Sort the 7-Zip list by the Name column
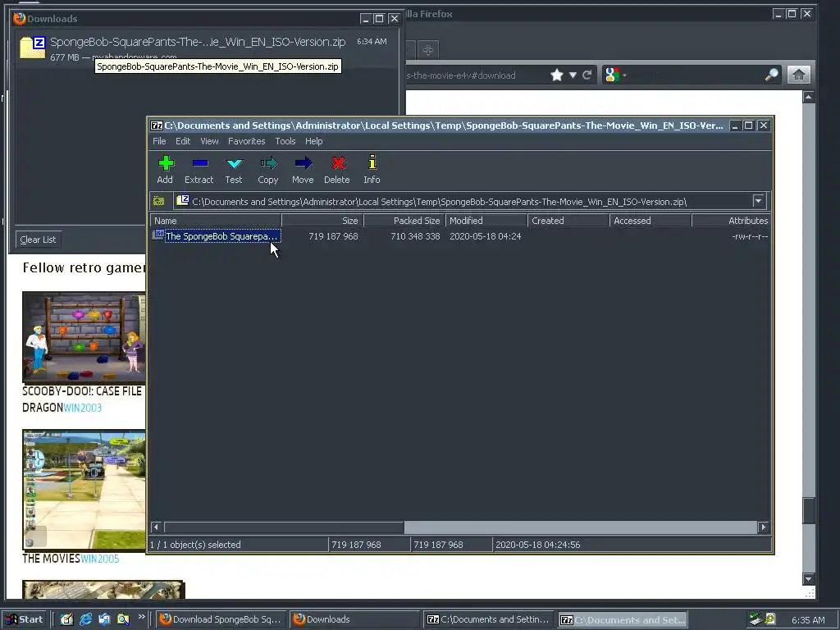This screenshot has width=840, height=630. pos(216,220)
